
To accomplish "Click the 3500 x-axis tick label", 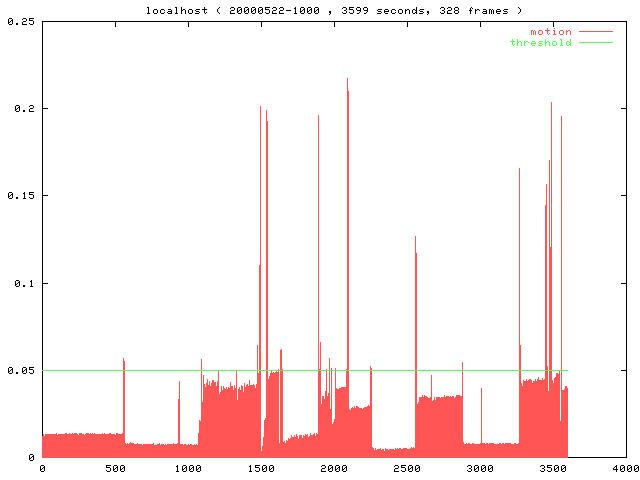I will pos(553,468).
